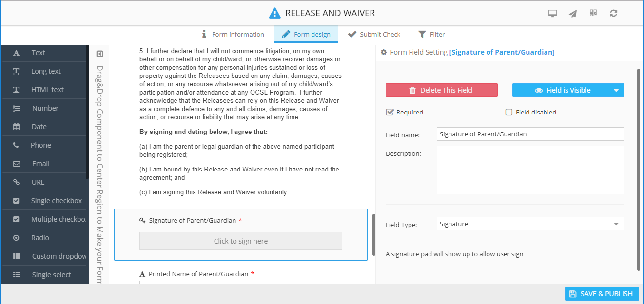Click the 'By signing and dating below' heading
The width and height of the screenshot is (644, 304).
(203, 132)
